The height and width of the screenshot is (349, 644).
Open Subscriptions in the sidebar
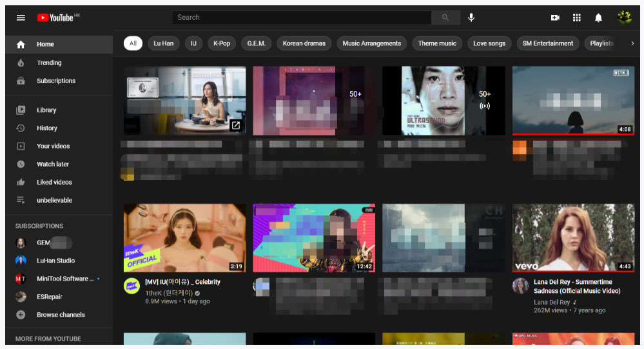[x=59, y=81]
